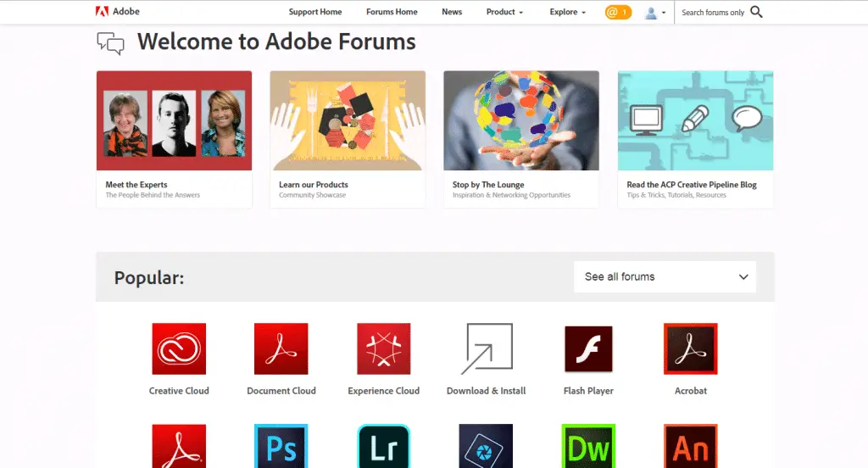Click the Stop by The Lounge link

click(x=488, y=185)
